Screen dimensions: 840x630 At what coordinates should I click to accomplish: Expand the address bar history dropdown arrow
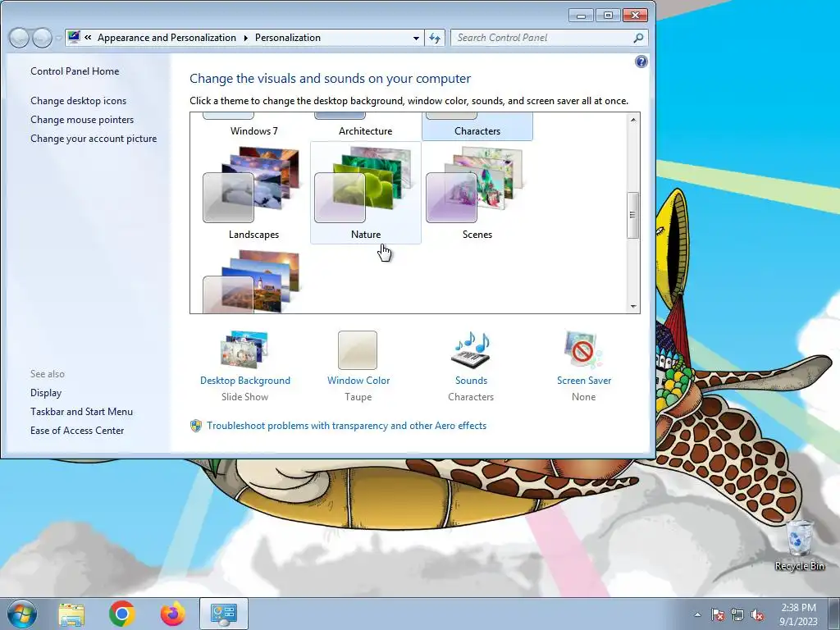click(x=416, y=38)
